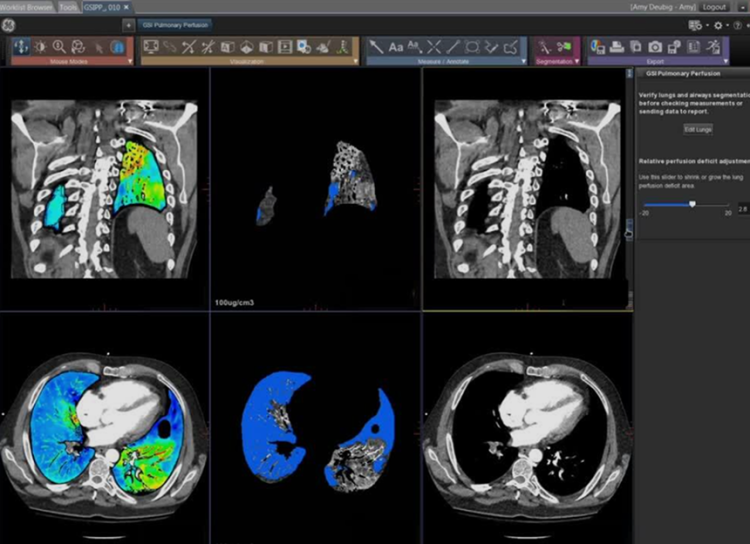
Task: Select the Aa text annotation tool
Action: click(396, 47)
